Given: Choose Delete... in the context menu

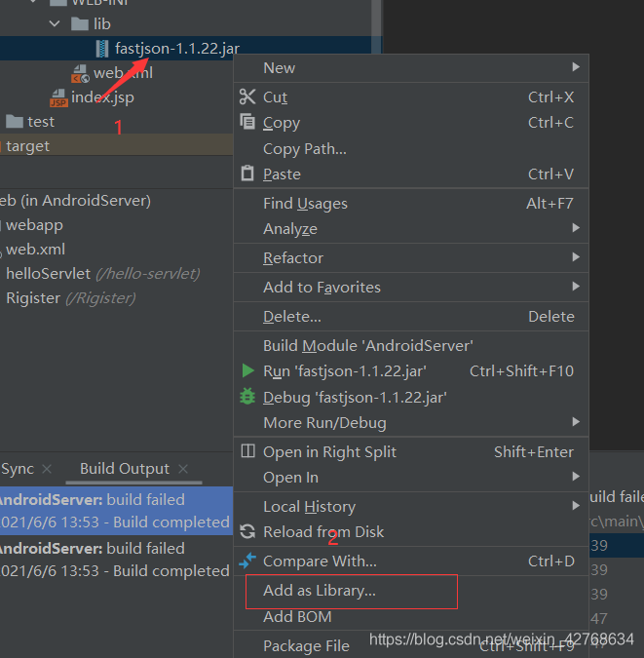Looking at the screenshot, I should [x=411, y=317].
